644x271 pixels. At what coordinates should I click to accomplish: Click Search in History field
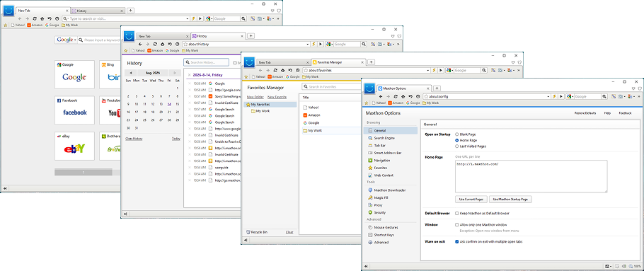click(x=206, y=62)
